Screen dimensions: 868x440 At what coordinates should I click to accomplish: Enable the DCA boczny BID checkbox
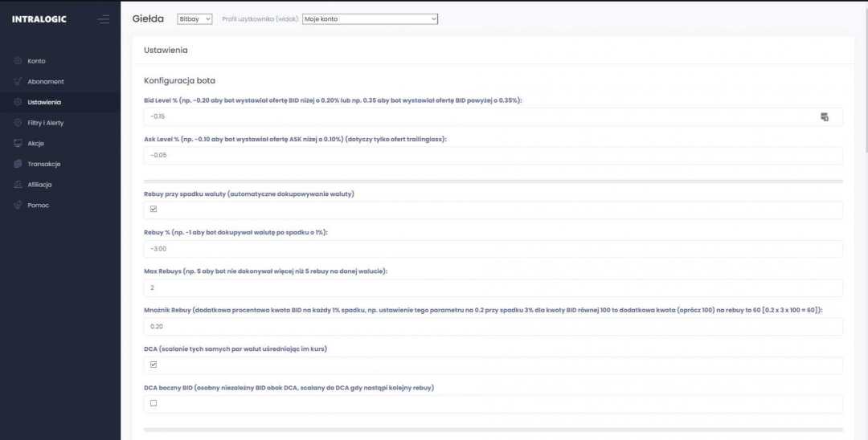pos(154,403)
